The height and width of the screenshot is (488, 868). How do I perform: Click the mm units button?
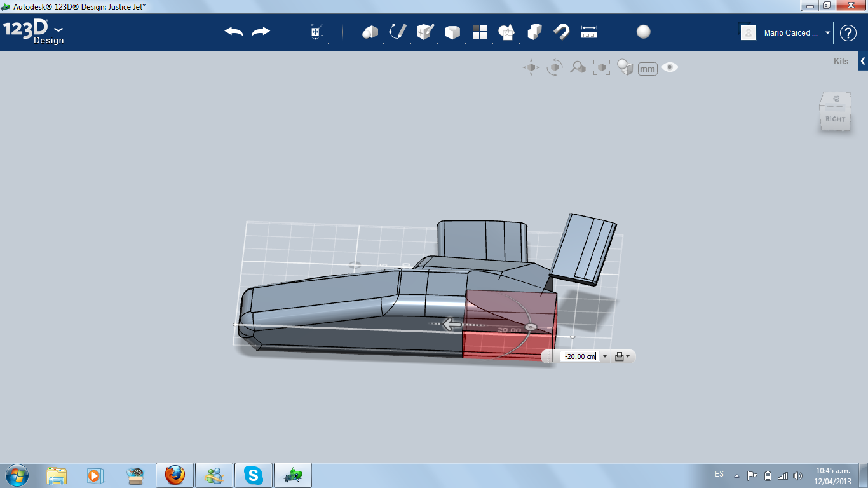pos(648,69)
